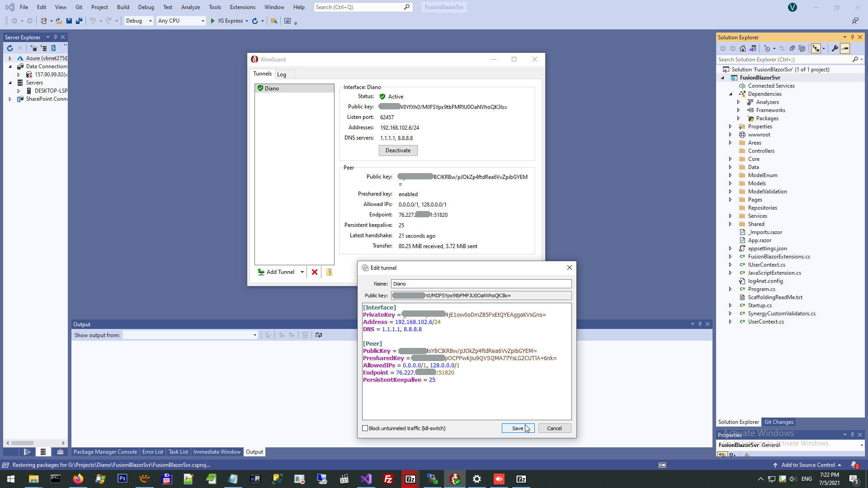Click the Toggle Word Wrap icon in Output
Image resolution: width=868 pixels, height=488 pixels.
(319, 335)
